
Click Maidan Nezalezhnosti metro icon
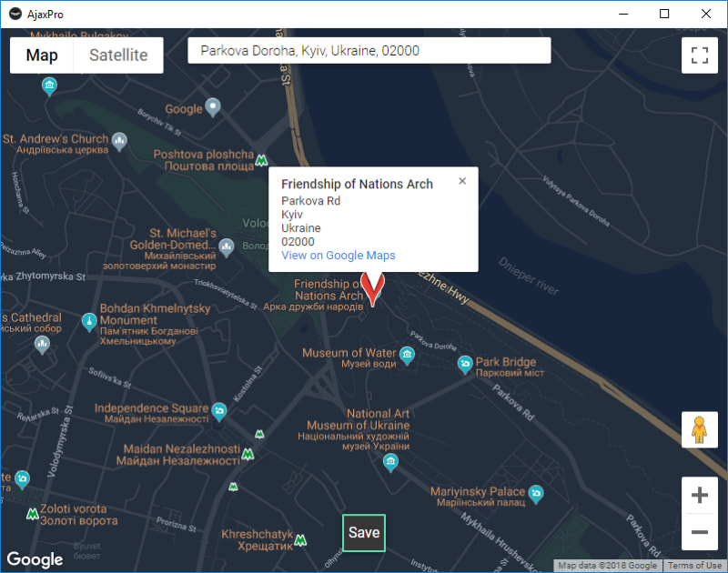[248, 454]
